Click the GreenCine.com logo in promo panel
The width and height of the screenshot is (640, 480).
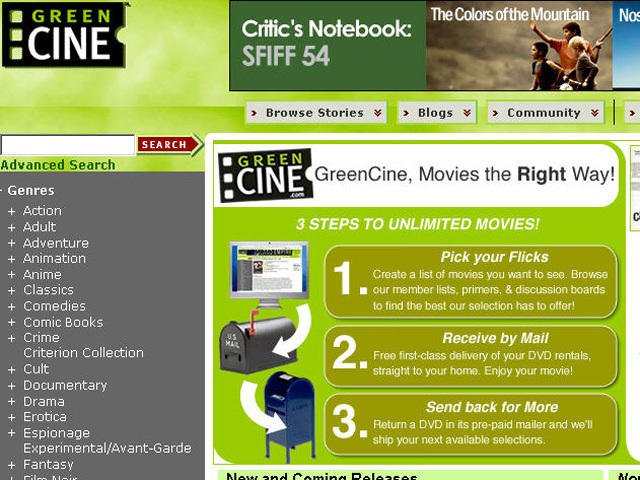click(x=265, y=176)
